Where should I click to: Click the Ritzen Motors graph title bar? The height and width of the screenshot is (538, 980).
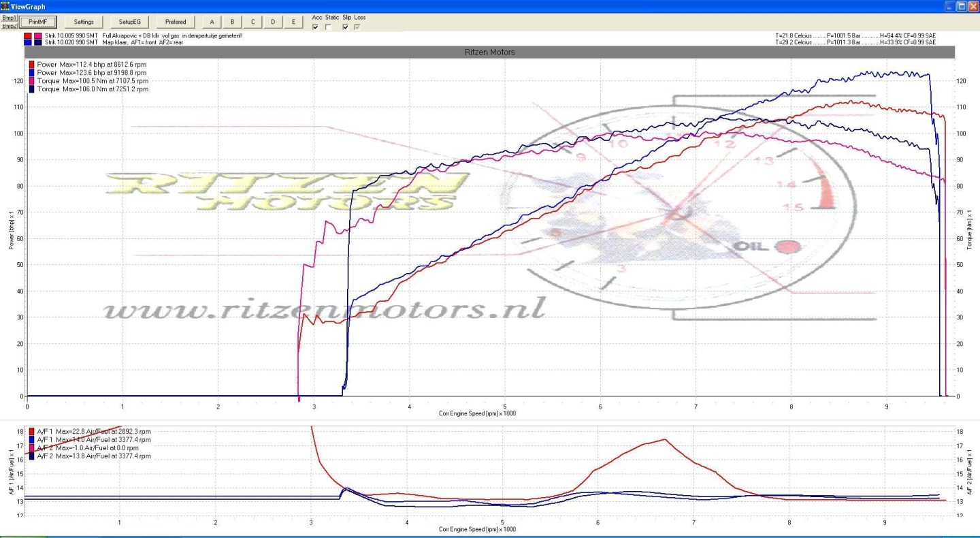coord(489,52)
